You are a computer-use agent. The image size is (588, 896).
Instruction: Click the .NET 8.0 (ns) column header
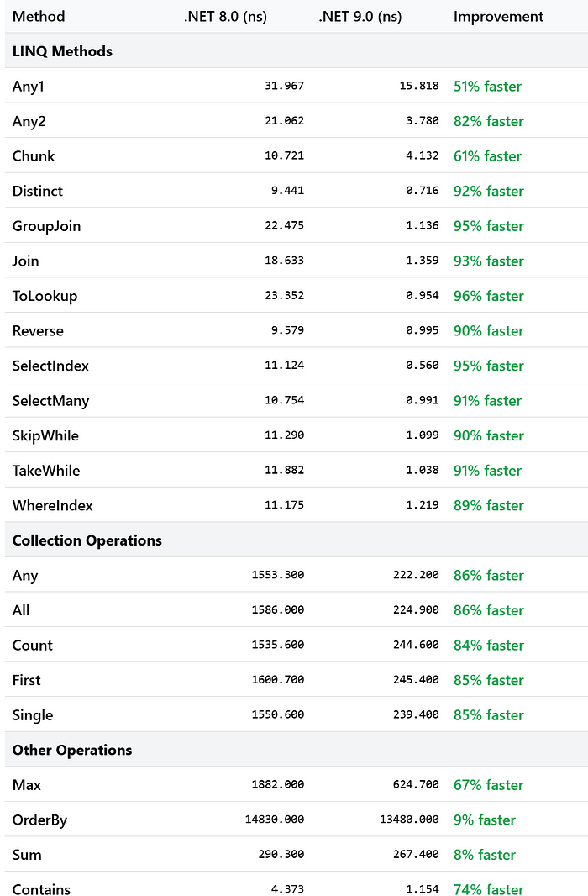225,17
